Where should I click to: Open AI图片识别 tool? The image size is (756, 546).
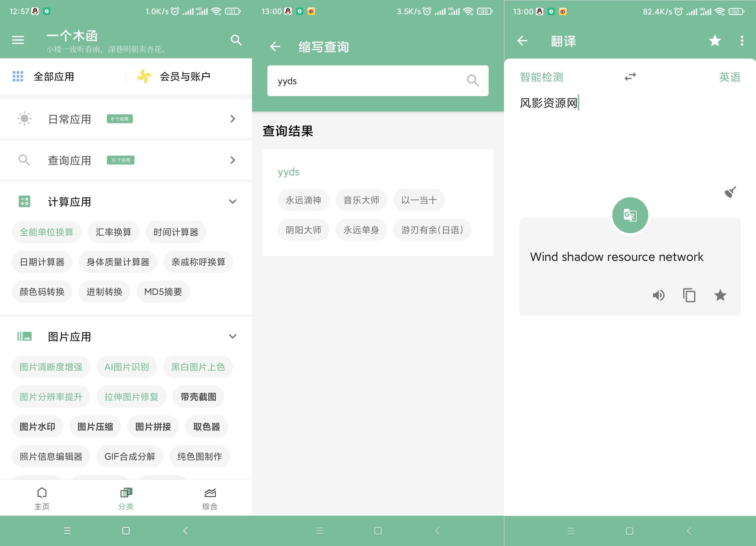click(127, 367)
